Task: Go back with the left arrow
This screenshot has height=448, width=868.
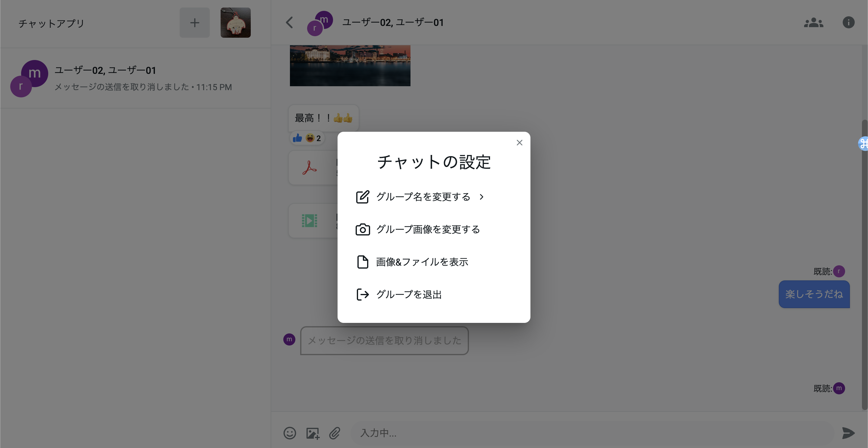Action: tap(289, 23)
